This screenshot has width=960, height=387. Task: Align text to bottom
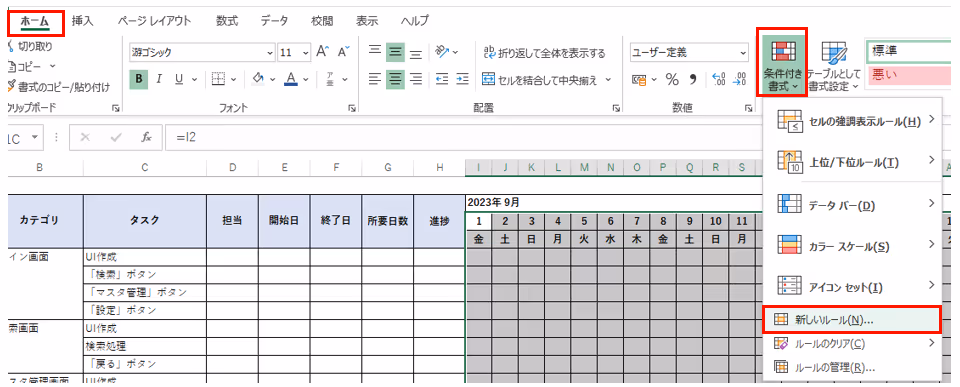click(x=416, y=53)
